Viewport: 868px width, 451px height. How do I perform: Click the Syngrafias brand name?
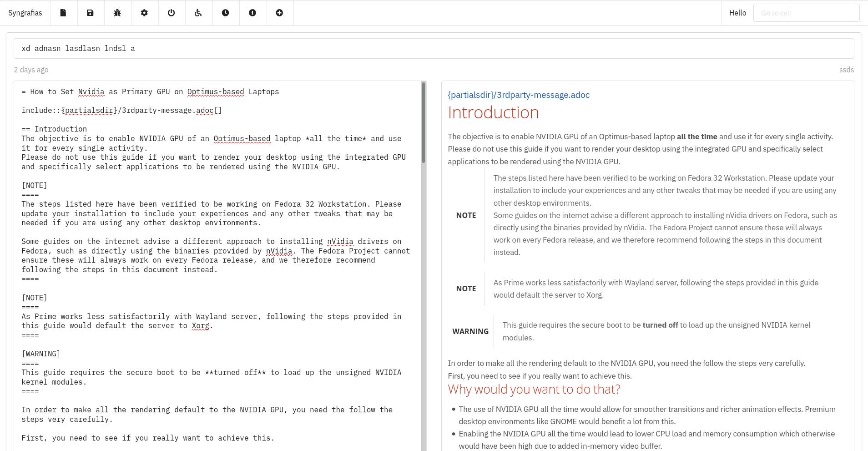[25, 13]
